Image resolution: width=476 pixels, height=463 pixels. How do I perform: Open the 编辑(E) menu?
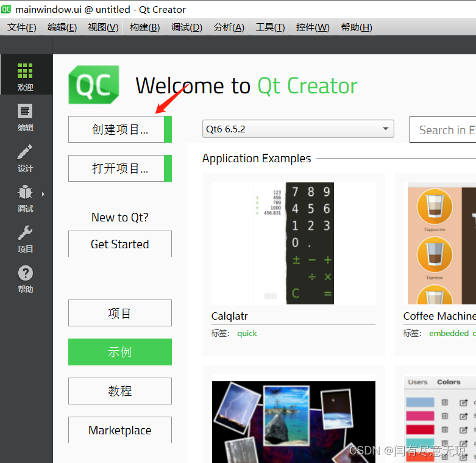click(x=62, y=27)
